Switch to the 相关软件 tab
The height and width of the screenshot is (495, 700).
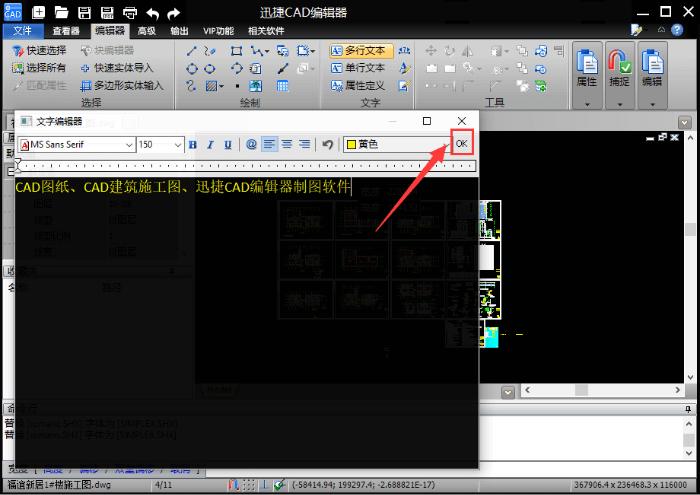tap(266, 30)
